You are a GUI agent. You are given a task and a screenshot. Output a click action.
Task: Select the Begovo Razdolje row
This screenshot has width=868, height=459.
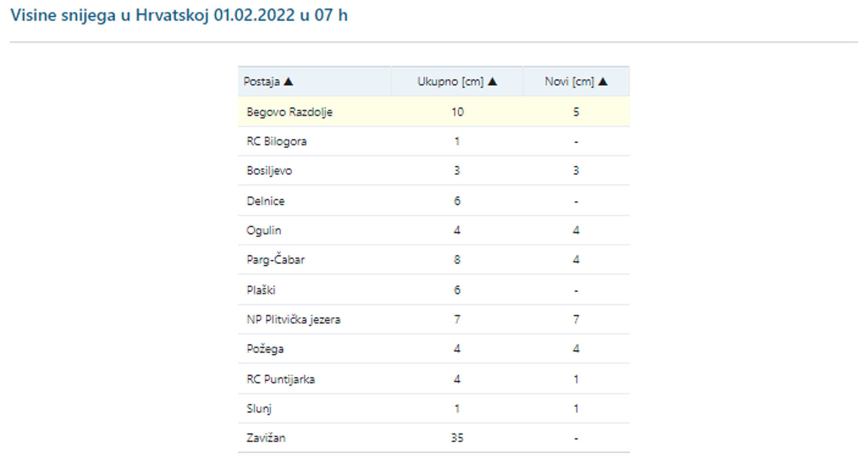[x=289, y=112]
